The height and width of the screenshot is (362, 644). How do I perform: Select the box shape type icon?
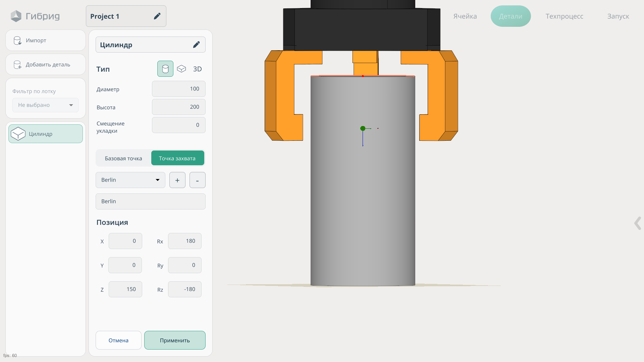(181, 69)
